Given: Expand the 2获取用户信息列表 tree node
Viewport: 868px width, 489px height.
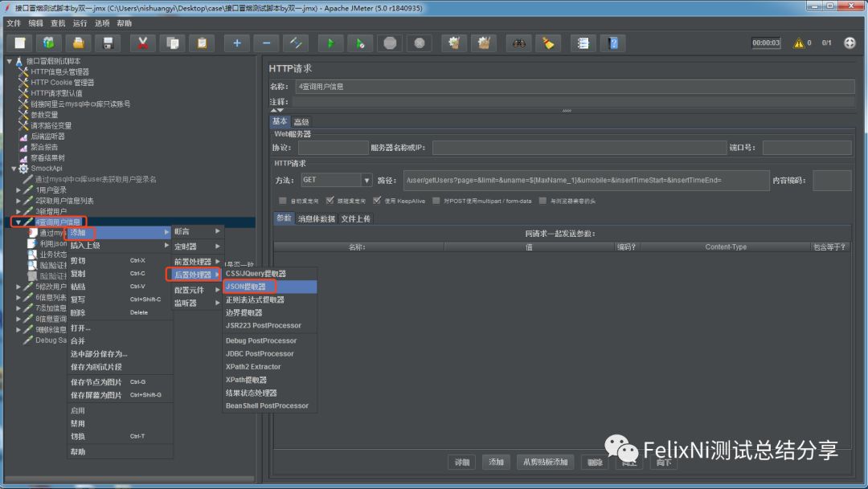Looking at the screenshot, I should click(18, 201).
